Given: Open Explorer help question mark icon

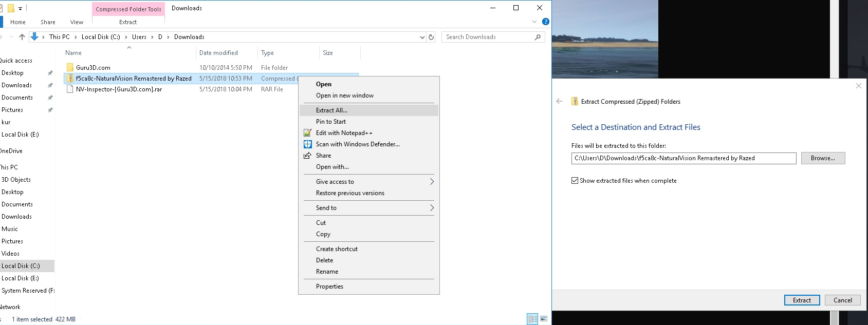Looking at the screenshot, I should coord(546,22).
